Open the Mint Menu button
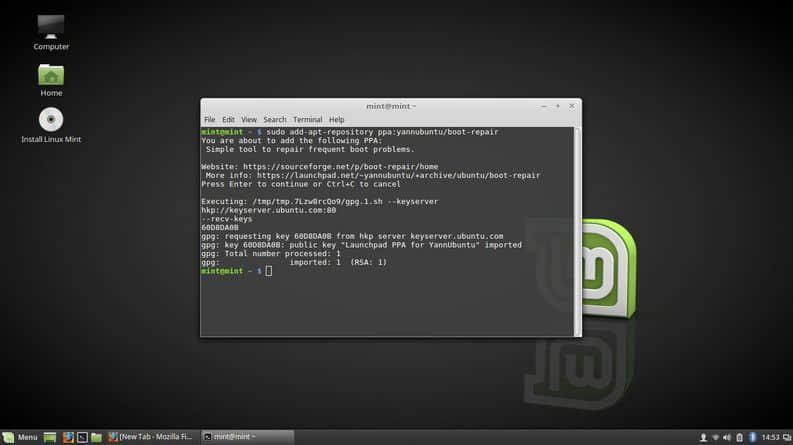 (20, 437)
